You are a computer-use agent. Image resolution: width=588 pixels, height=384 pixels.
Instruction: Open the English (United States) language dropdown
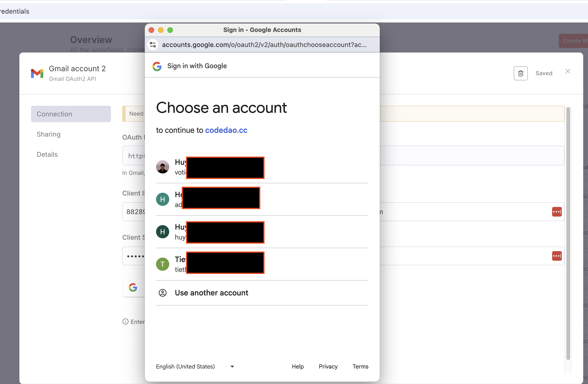point(195,366)
